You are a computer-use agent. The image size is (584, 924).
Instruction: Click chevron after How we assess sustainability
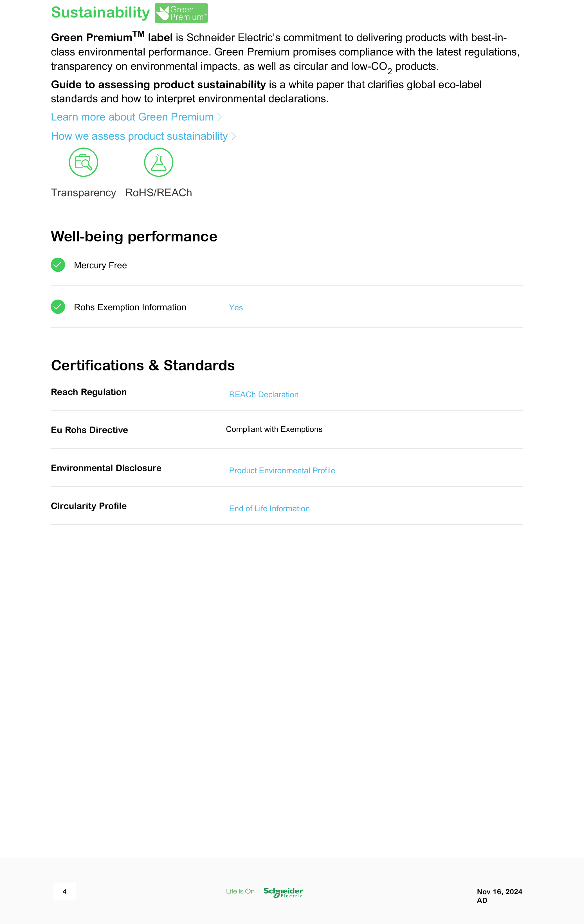[x=233, y=136]
